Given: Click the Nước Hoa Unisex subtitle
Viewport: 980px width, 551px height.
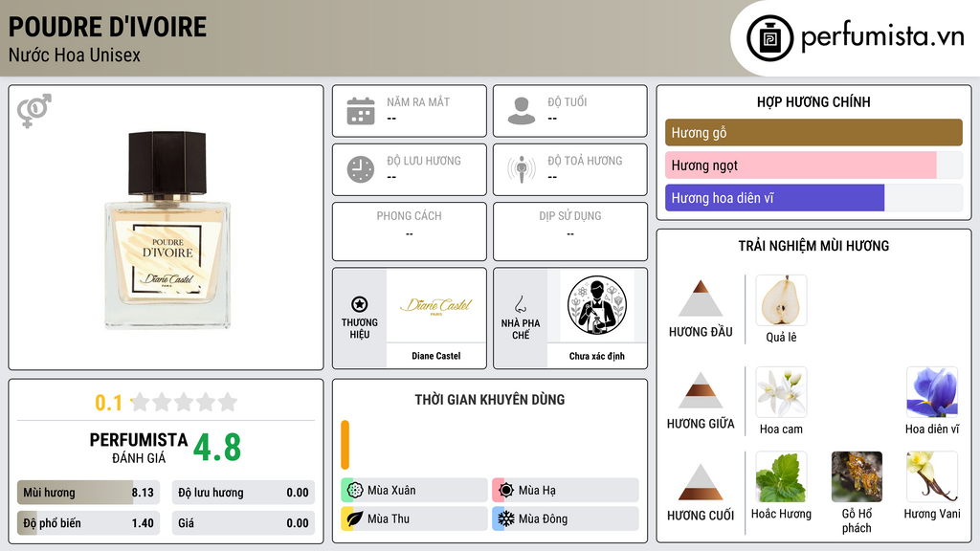Looking at the screenshot, I should [x=75, y=55].
